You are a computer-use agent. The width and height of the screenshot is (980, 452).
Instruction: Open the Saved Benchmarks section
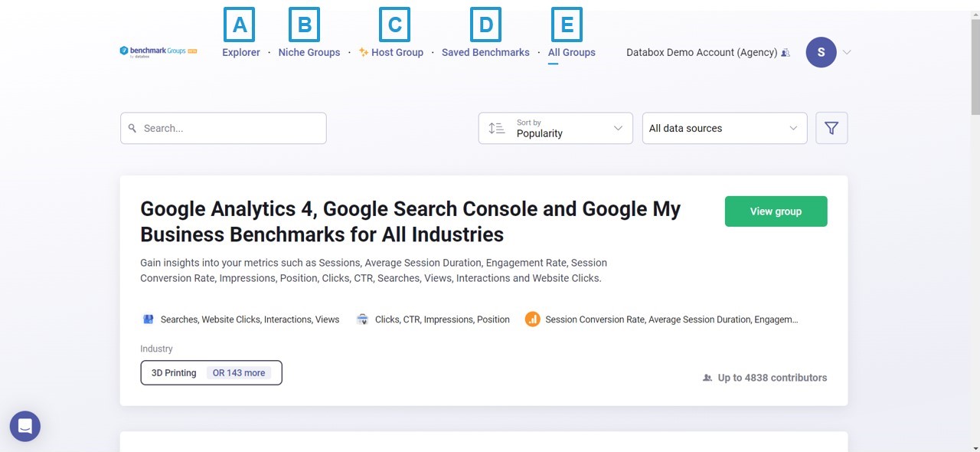click(485, 52)
